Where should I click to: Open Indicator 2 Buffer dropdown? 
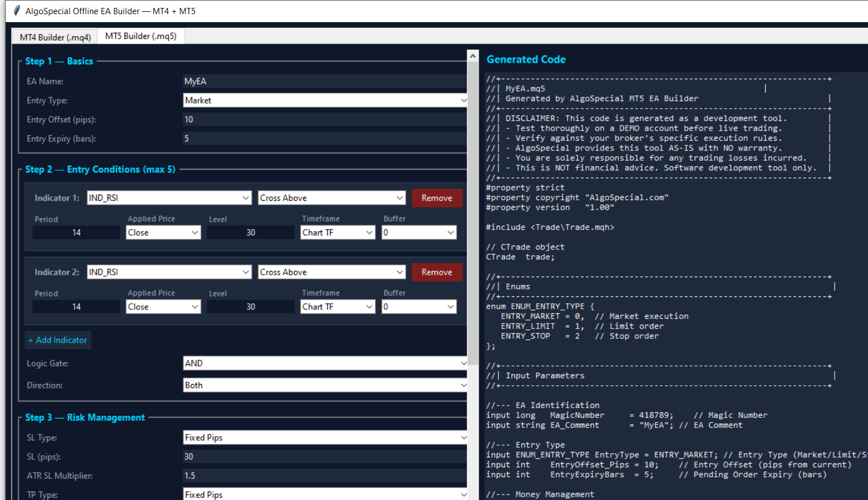click(x=419, y=307)
